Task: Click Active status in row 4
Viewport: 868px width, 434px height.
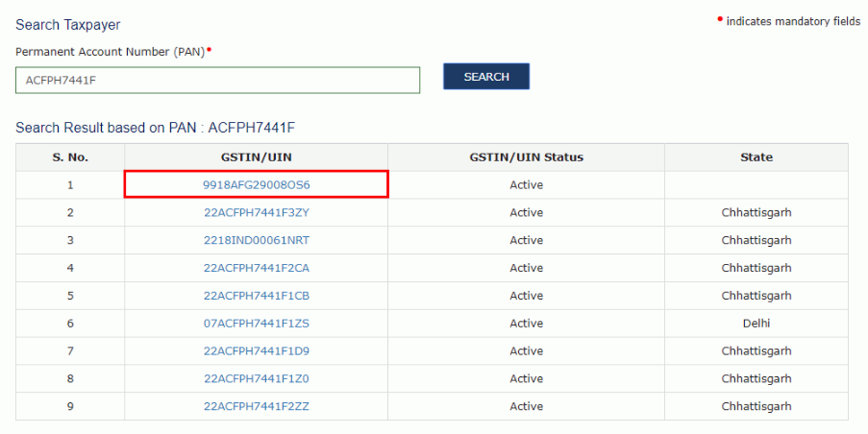Action: pyautogui.click(x=527, y=268)
